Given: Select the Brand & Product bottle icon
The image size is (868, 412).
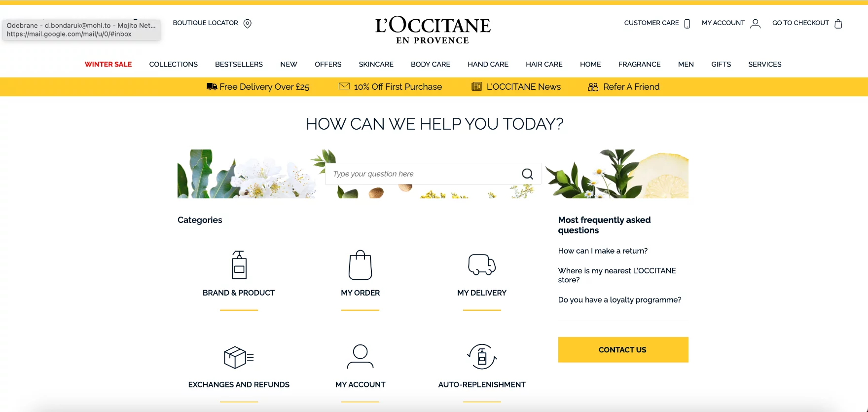Looking at the screenshot, I should pos(239,265).
